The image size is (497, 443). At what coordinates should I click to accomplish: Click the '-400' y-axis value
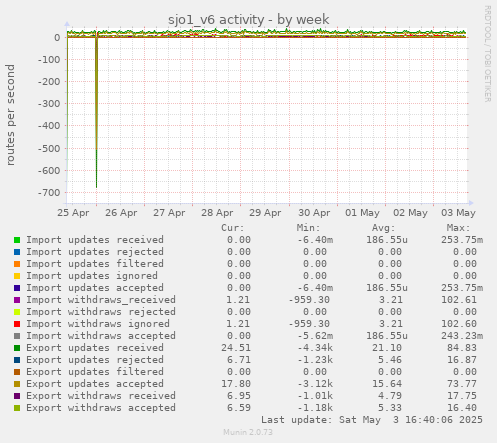point(49,126)
